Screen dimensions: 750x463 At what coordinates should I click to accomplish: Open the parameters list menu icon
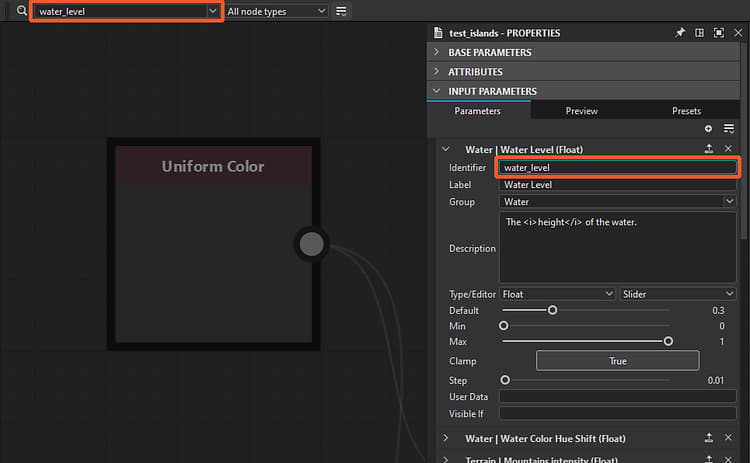pos(729,129)
